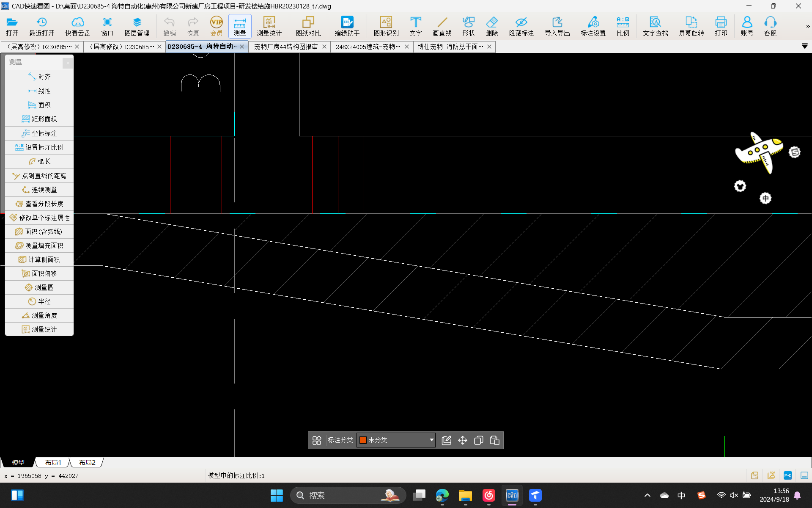Select the 删除 eraser tool

492,27
